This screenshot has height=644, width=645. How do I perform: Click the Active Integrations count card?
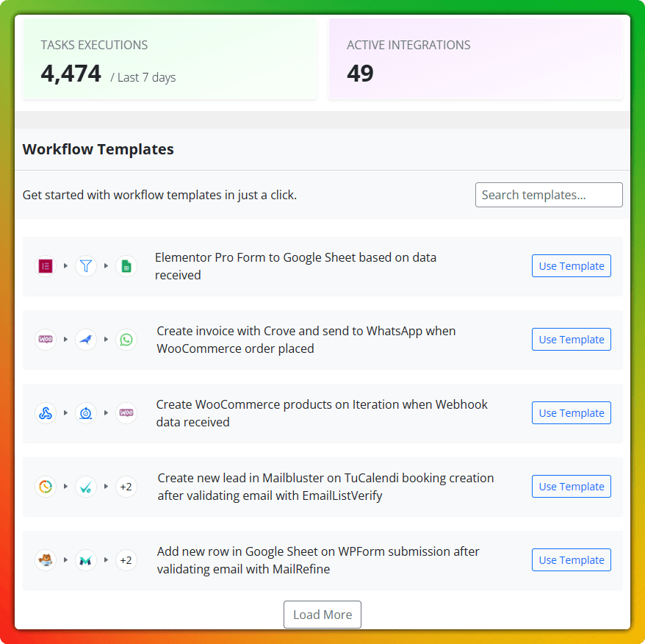click(475, 59)
